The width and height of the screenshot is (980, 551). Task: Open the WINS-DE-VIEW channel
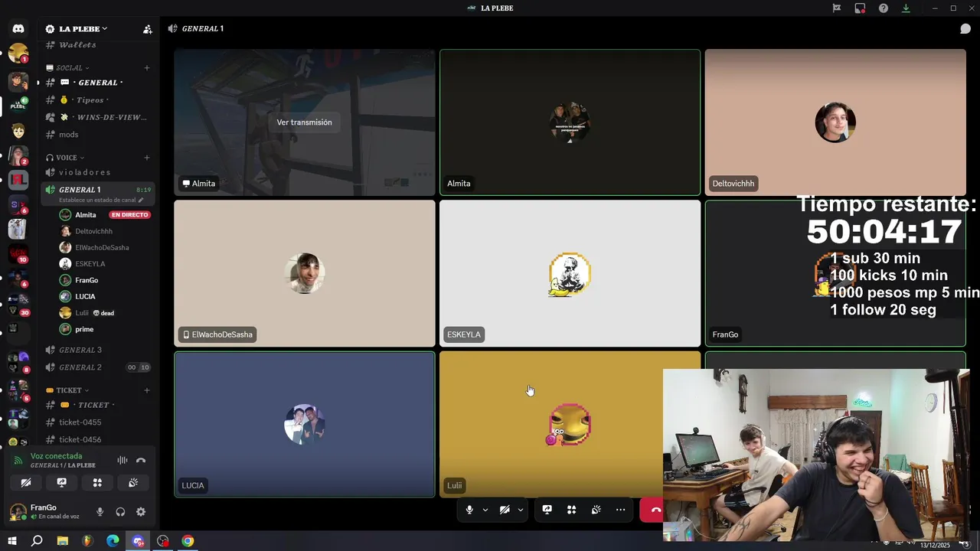(x=98, y=117)
